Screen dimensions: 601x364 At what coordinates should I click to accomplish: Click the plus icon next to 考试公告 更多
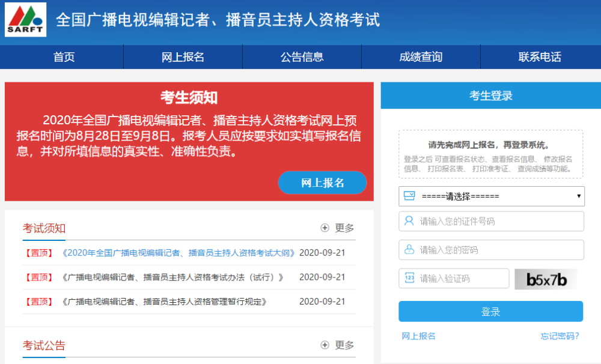tap(323, 345)
